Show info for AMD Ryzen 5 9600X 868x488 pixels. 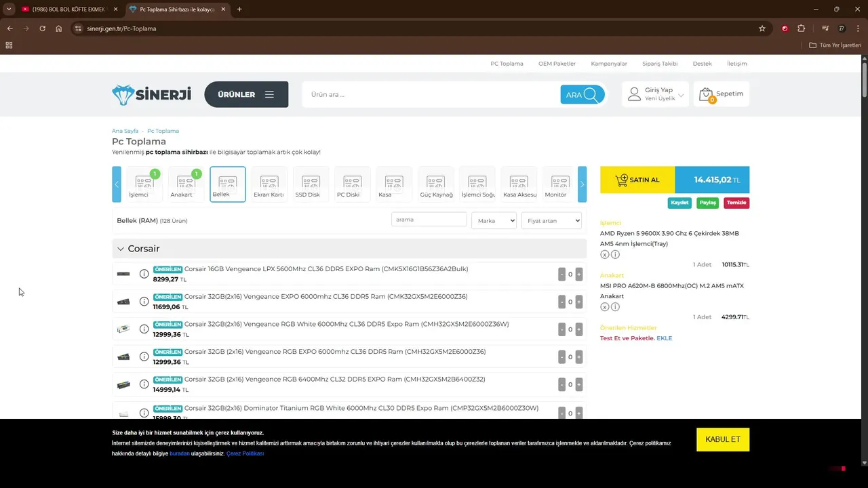coord(615,255)
